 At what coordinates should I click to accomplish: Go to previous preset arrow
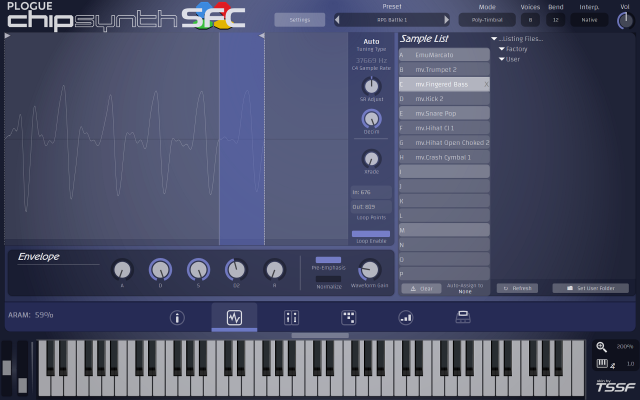click(x=337, y=20)
